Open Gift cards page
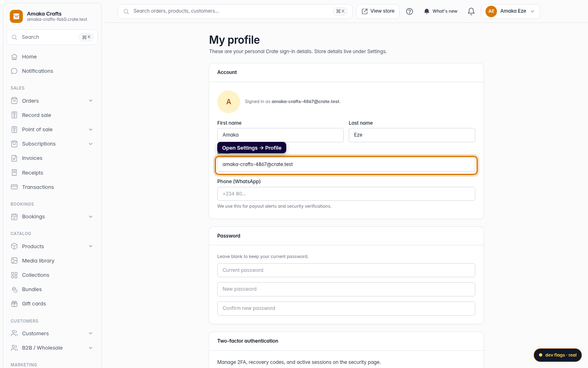This screenshot has height=368, width=588. (52, 304)
